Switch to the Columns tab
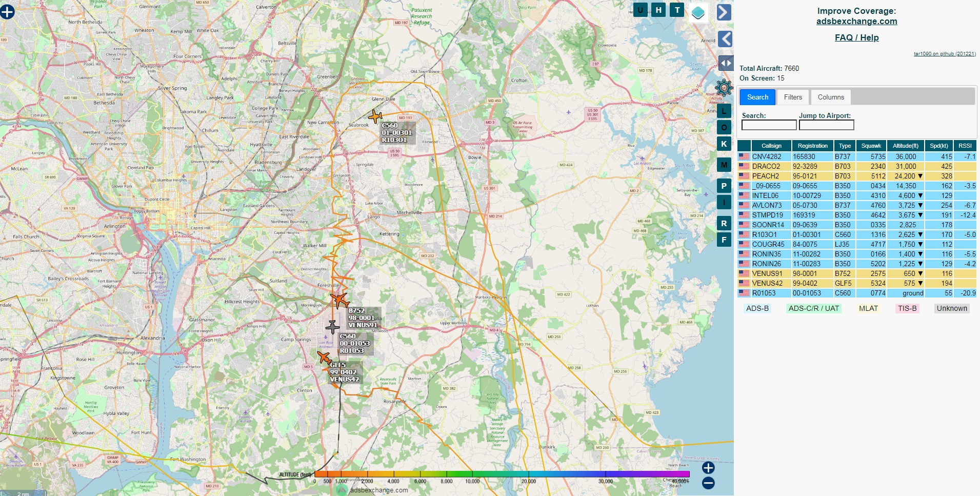This screenshot has height=496, width=980. pyautogui.click(x=831, y=97)
